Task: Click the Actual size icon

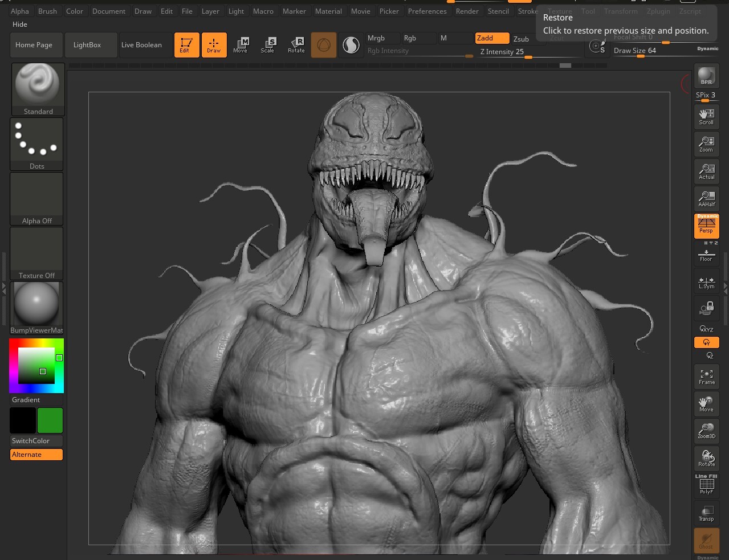Action: pos(706,171)
